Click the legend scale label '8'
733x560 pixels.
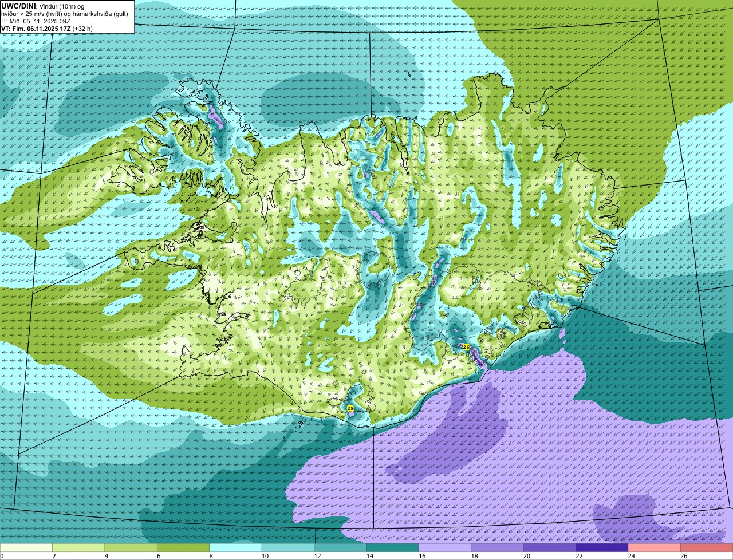pyautogui.click(x=211, y=556)
